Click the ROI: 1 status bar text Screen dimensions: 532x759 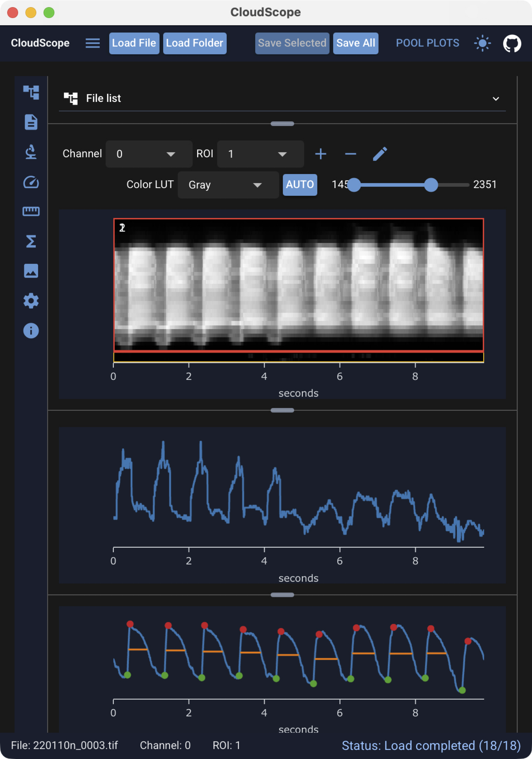pos(226,745)
